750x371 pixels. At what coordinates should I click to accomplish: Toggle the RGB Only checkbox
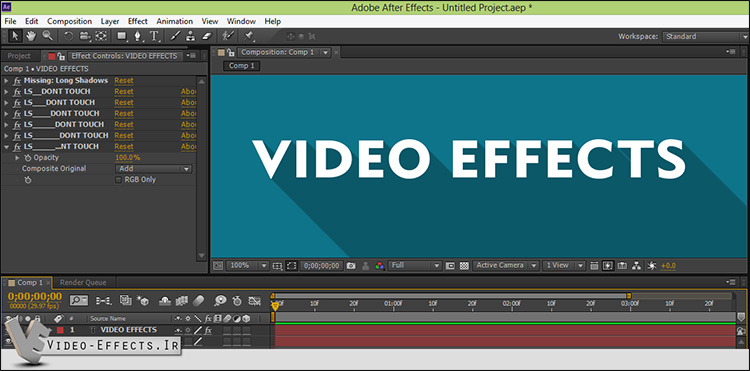click(119, 180)
